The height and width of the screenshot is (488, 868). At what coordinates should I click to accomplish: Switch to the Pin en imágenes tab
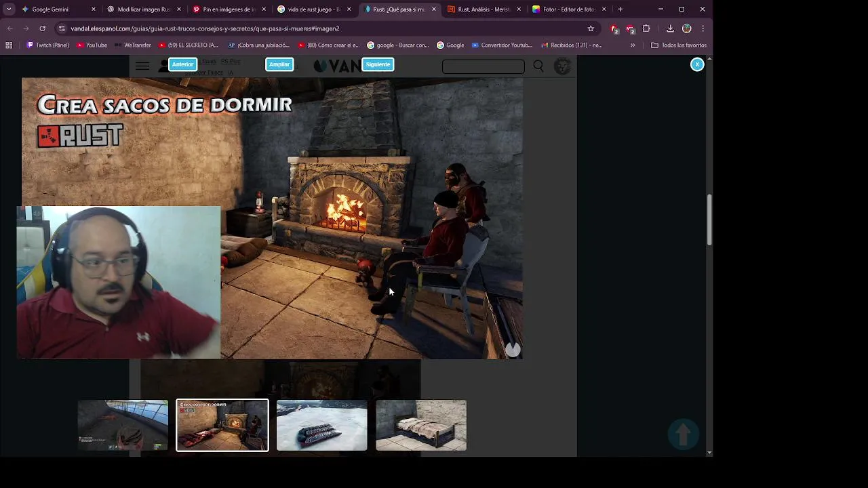pyautogui.click(x=229, y=9)
